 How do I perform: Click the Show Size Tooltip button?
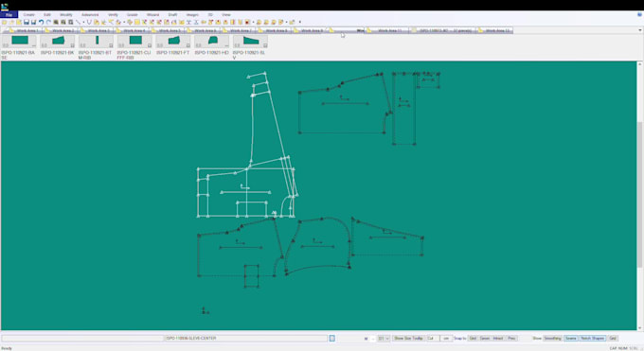(x=408, y=339)
